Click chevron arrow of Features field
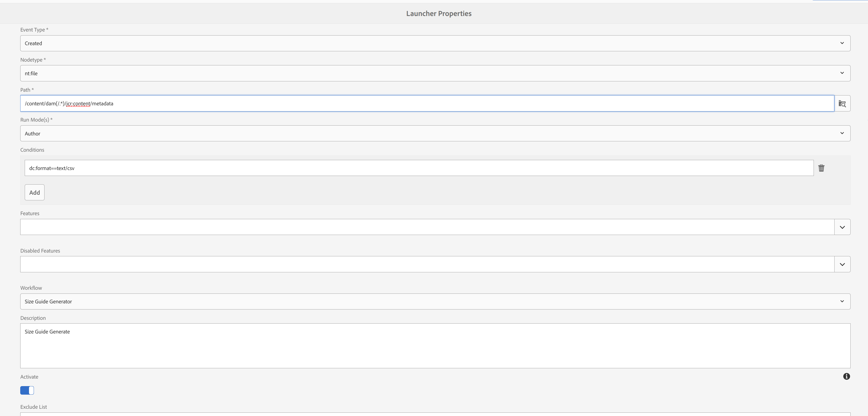Viewport: 868px width, 416px height. [842, 227]
